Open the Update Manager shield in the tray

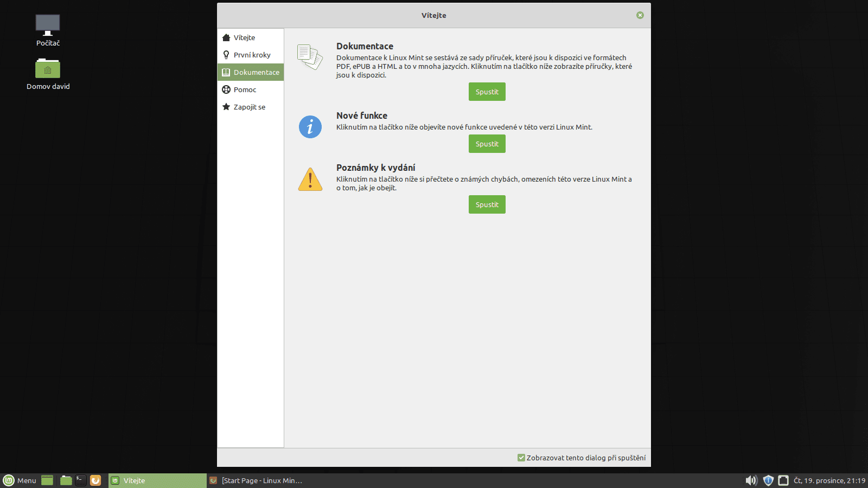click(x=768, y=480)
